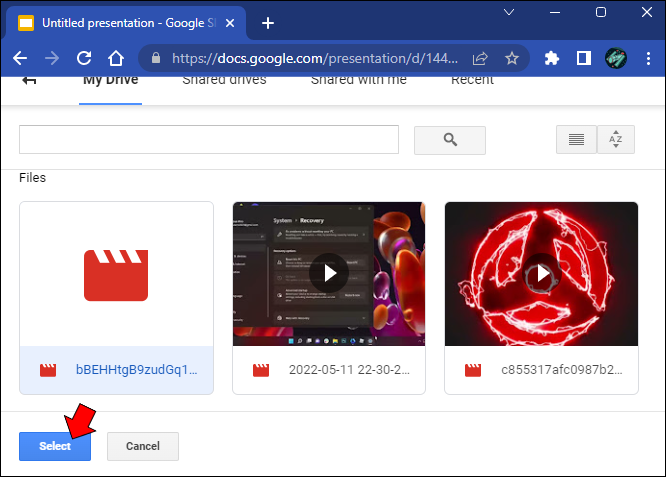Expand the tab search chevron
The width and height of the screenshot is (666, 477).
509,12
